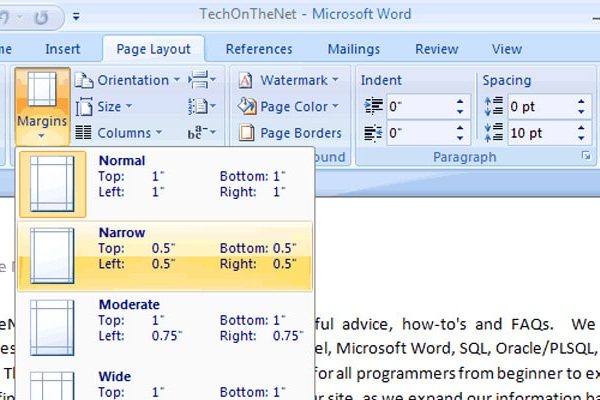Open the Paragraph dialog launcher
The height and width of the screenshot is (400, 600).
[x=586, y=156]
